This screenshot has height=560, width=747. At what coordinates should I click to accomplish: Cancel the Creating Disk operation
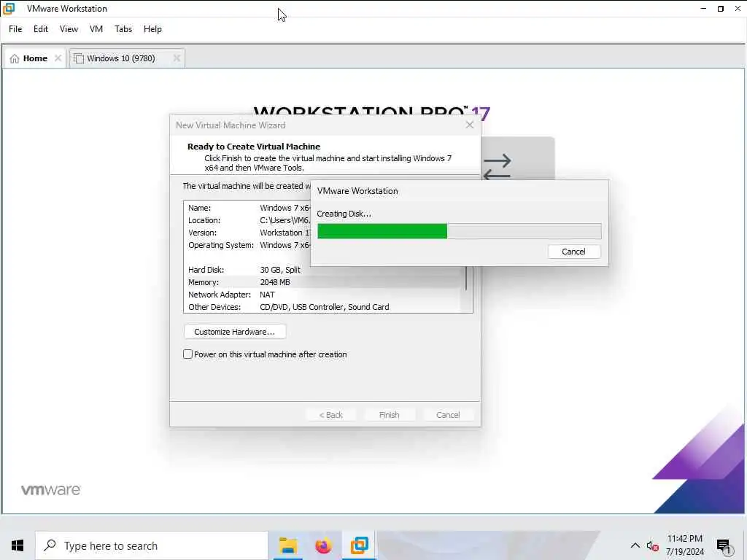tap(573, 252)
